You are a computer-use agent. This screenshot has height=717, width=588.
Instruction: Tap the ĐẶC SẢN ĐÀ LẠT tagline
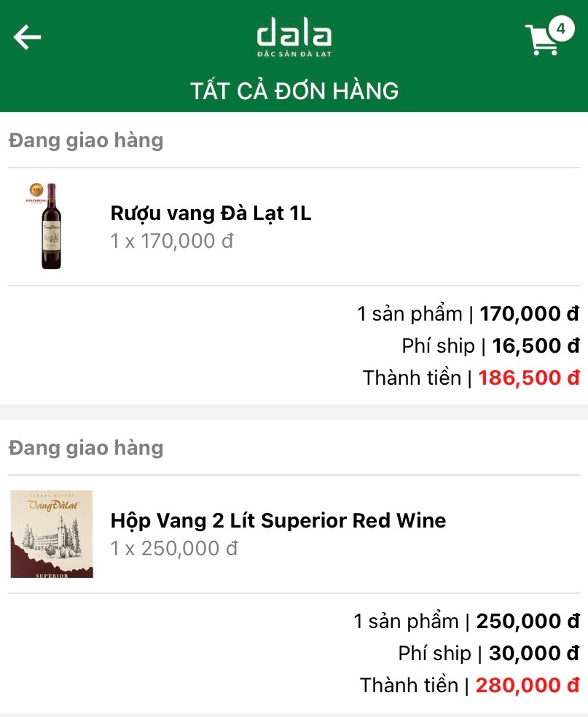point(294,54)
